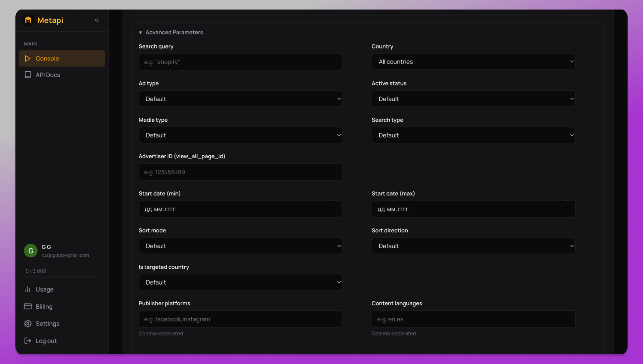
Task: Click the Metapi logo icon
Action: pos(28,20)
